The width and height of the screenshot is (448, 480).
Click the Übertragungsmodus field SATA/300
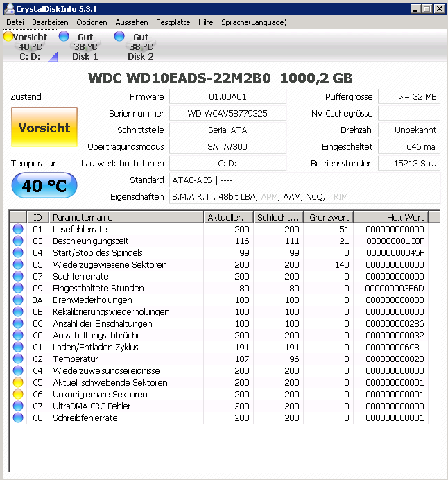[x=228, y=146]
